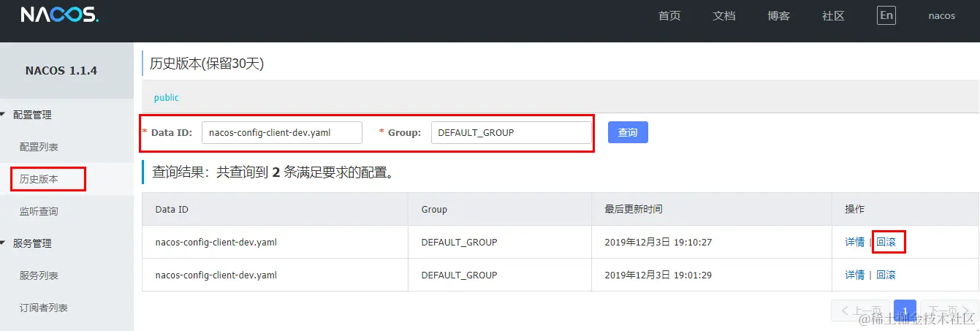980x331 pixels.
Task: Focus the Group input field
Action: [x=511, y=132]
